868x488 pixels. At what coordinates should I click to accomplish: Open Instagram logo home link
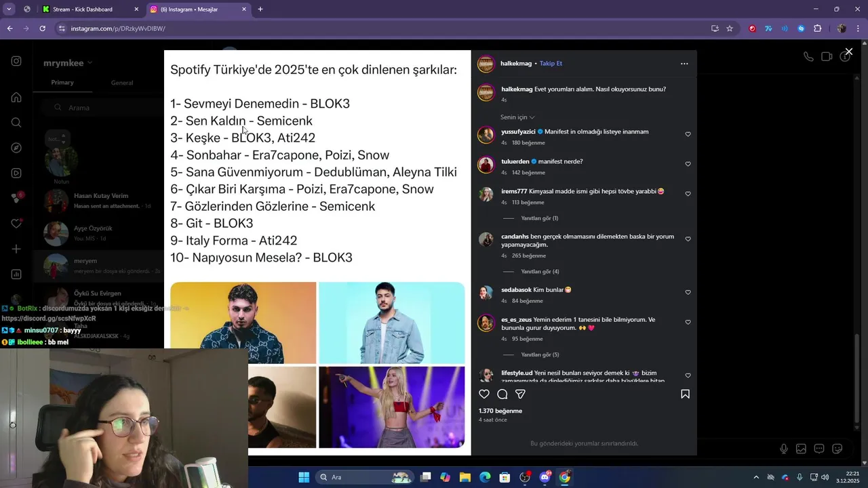(16, 61)
